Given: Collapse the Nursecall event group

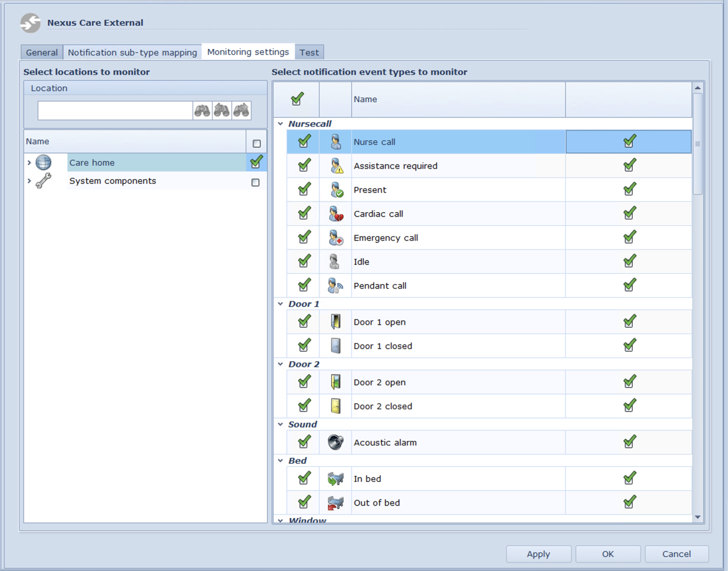Looking at the screenshot, I should [x=280, y=123].
